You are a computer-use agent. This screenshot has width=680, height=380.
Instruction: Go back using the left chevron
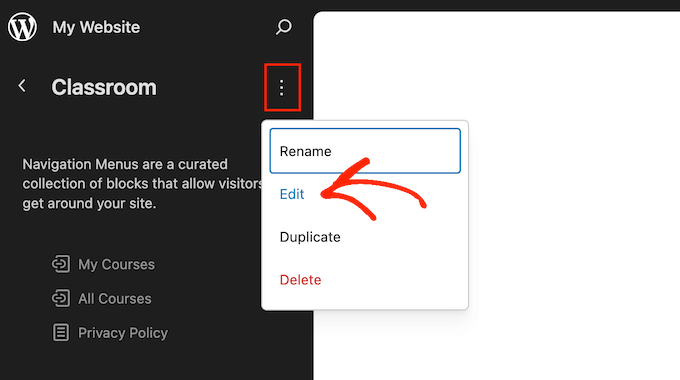tap(22, 86)
